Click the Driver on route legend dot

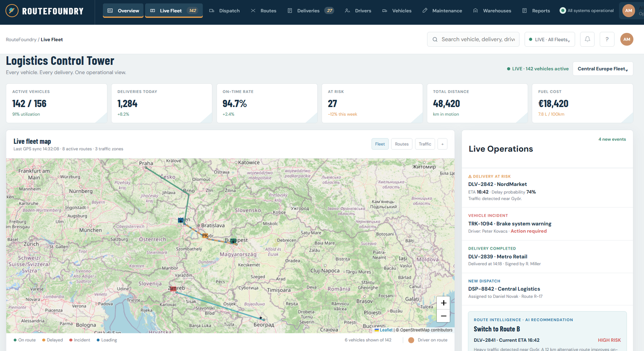[x=411, y=340]
